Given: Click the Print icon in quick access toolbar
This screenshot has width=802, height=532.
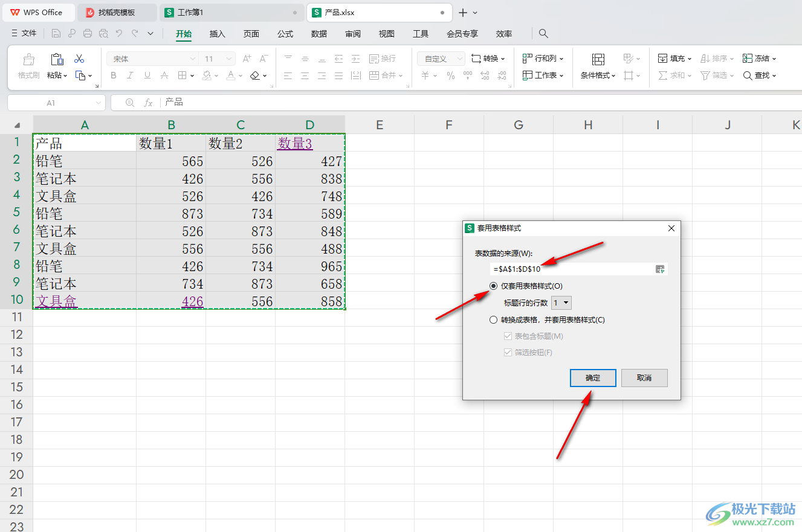Looking at the screenshot, I should click(x=88, y=34).
